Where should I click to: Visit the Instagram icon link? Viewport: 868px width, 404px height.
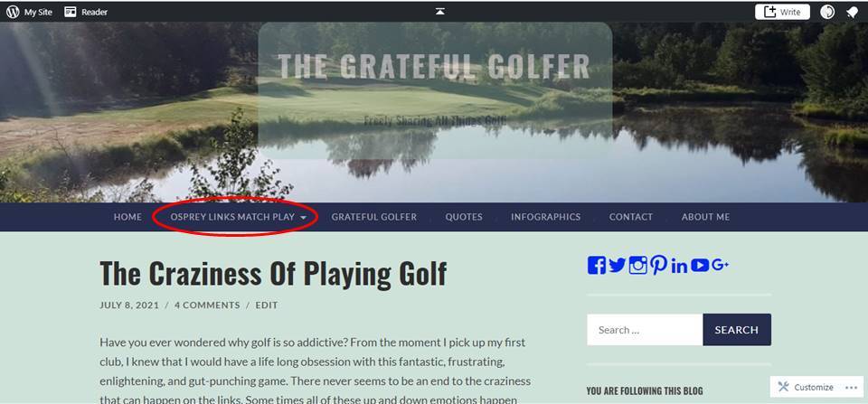637,265
